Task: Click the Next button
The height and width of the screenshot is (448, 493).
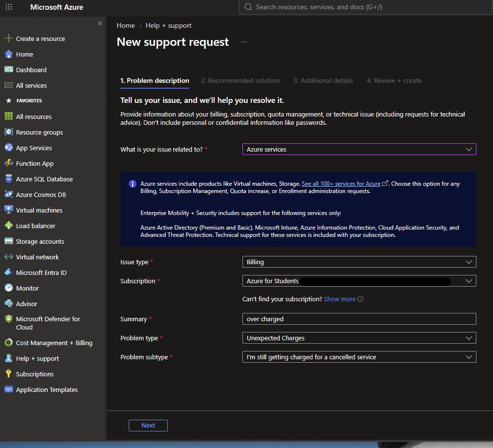Action: 148,426
